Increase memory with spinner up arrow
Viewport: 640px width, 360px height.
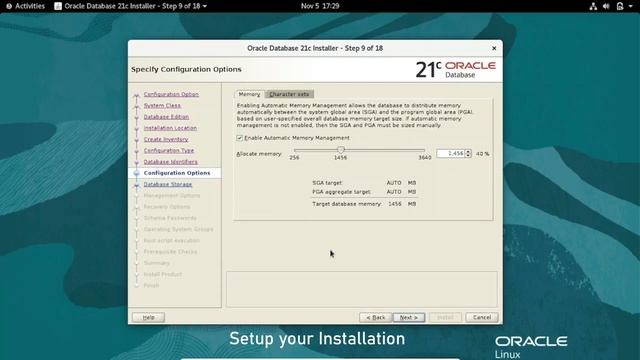click(x=468, y=151)
